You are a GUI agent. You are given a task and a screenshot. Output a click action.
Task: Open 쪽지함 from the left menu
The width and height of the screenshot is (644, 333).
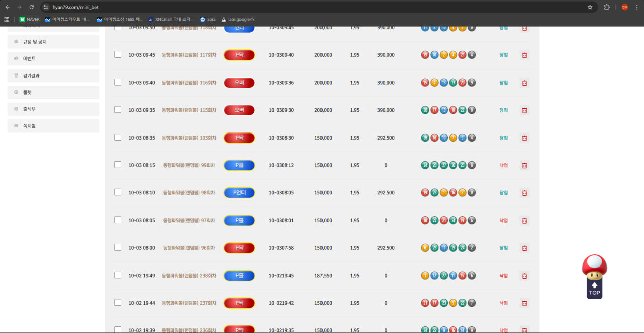click(x=53, y=126)
